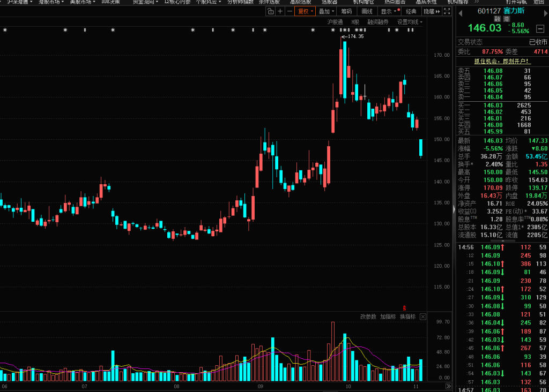549x392 pixels.
Task: Click the red S marker above volume chart
Action: 405,308
